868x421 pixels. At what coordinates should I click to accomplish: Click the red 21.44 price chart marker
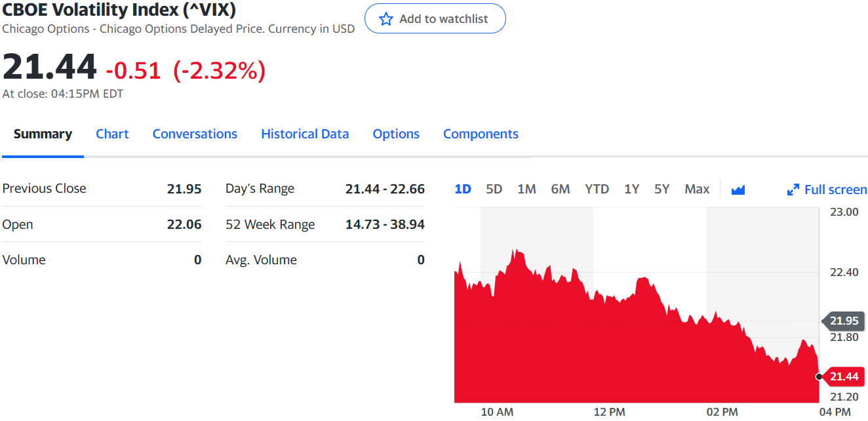point(842,376)
